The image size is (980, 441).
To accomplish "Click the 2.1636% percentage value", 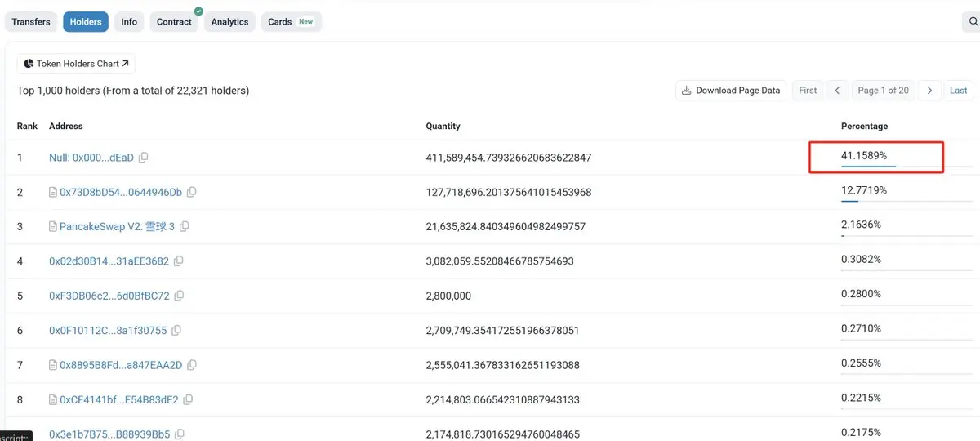I will (x=861, y=225).
